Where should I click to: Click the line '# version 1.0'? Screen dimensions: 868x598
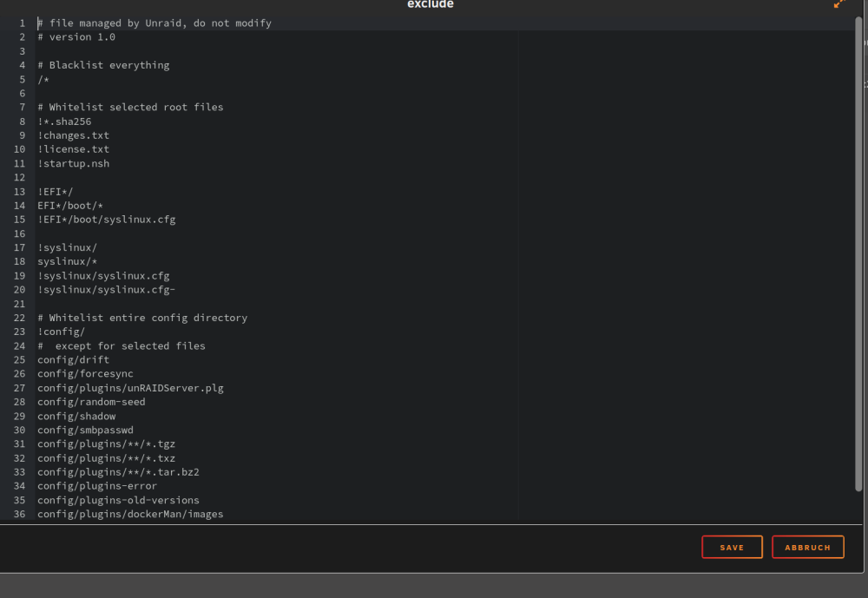click(x=76, y=37)
